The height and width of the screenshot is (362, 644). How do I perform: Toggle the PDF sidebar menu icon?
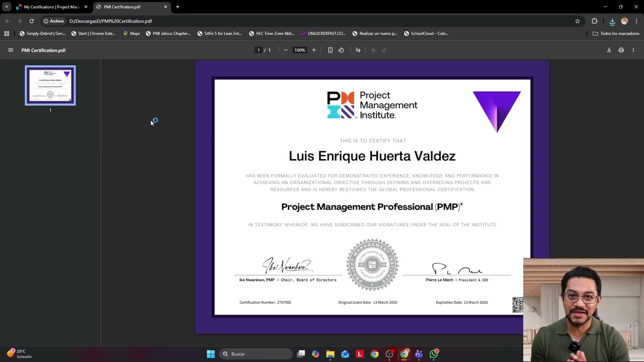[x=11, y=50]
